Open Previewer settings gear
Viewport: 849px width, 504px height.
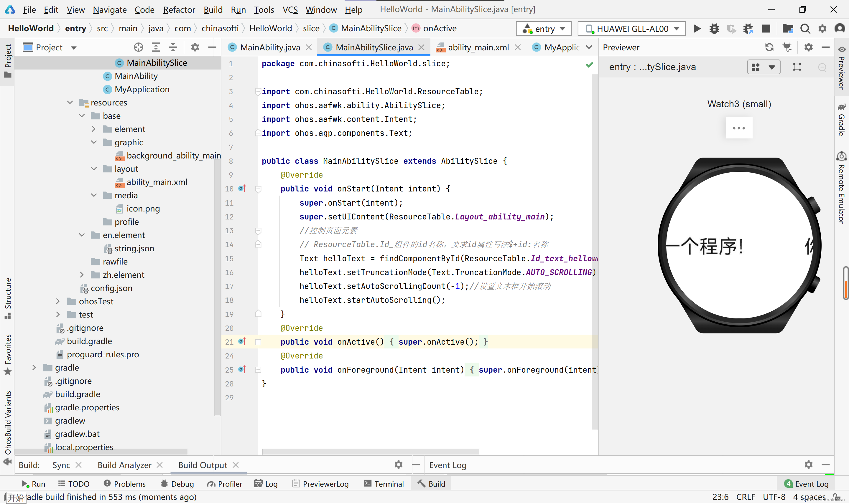[x=808, y=47]
